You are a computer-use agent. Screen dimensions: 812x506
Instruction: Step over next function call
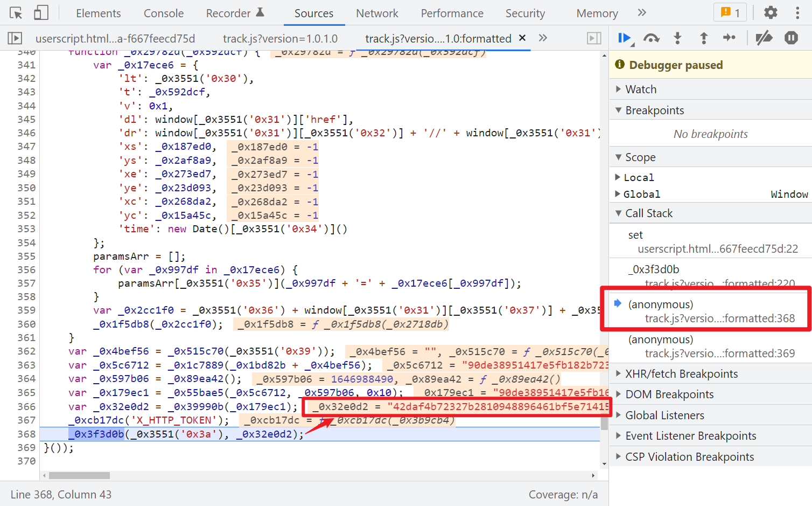tap(652, 38)
